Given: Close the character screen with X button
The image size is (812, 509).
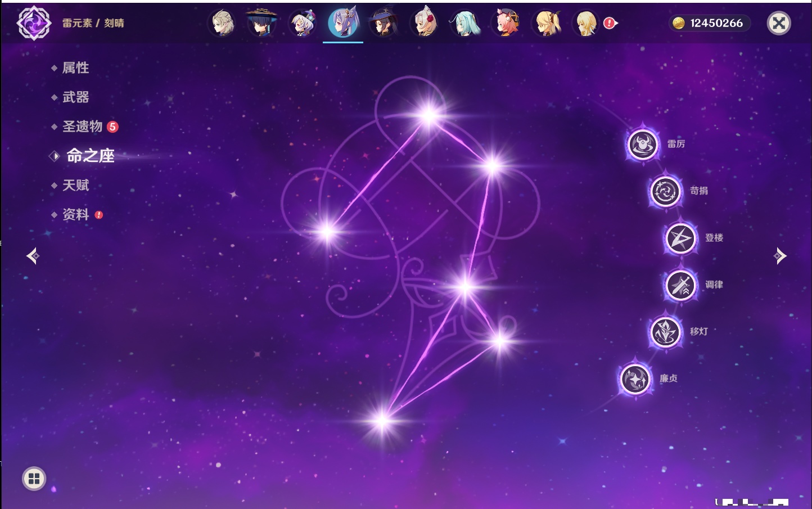Looking at the screenshot, I should tap(779, 23).
